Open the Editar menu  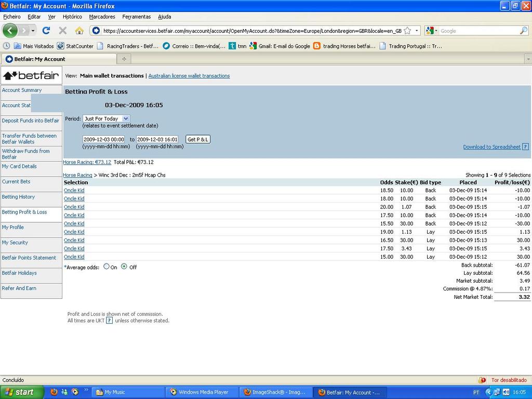pos(34,17)
